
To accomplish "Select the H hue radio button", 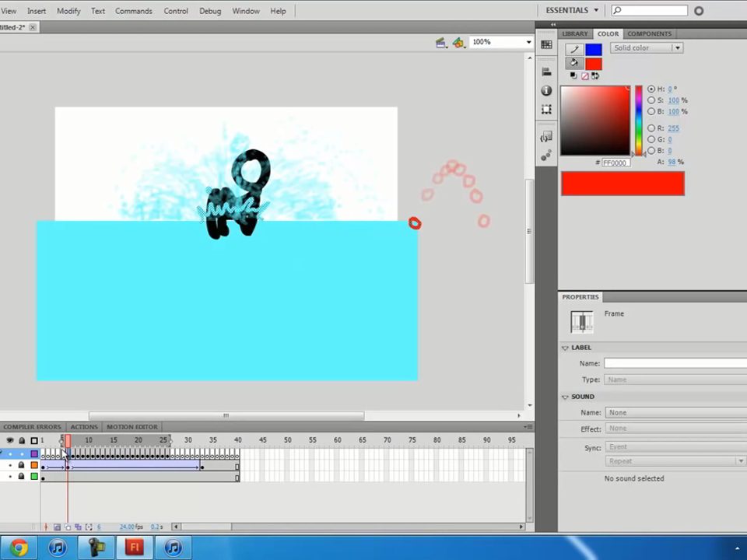I will pos(651,89).
